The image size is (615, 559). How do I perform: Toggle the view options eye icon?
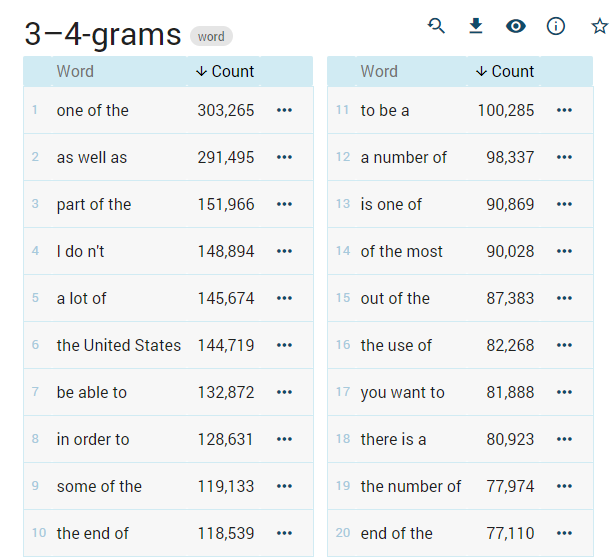(516, 26)
